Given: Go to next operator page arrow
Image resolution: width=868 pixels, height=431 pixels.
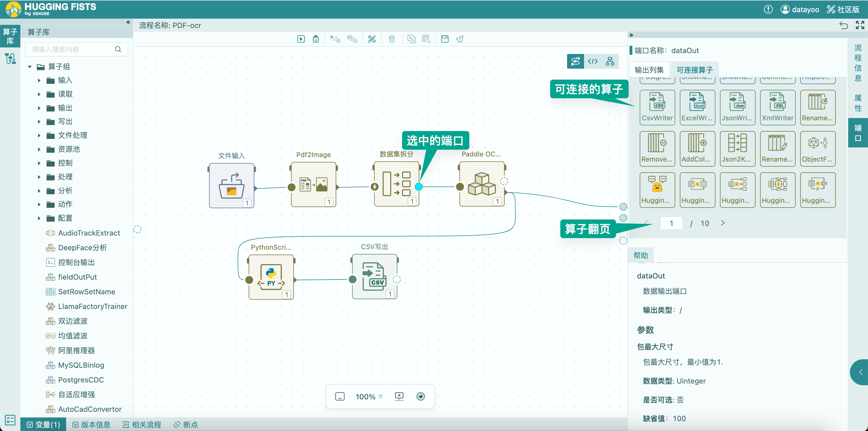Looking at the screenshot, I should (x=723, y=223).
